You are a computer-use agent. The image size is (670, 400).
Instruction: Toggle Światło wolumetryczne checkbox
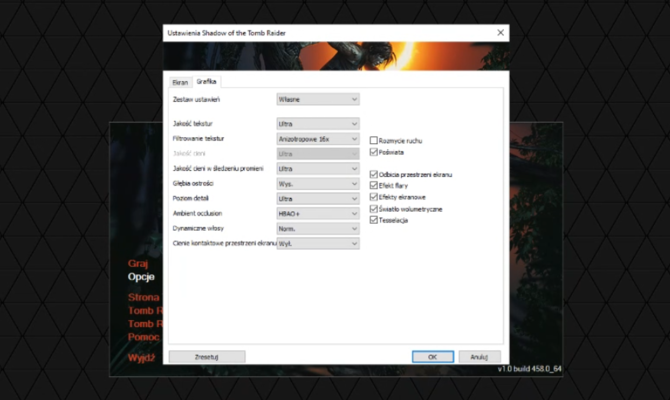[373, 209]
